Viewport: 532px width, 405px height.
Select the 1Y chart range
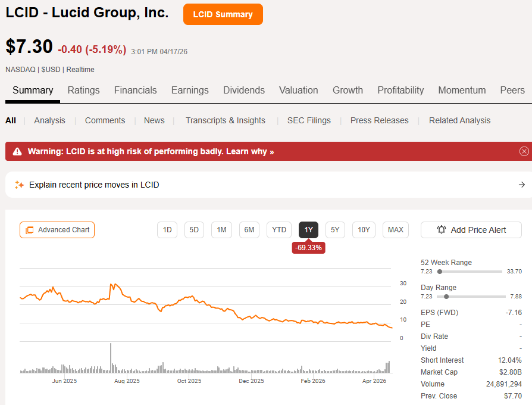click(308, 230)
